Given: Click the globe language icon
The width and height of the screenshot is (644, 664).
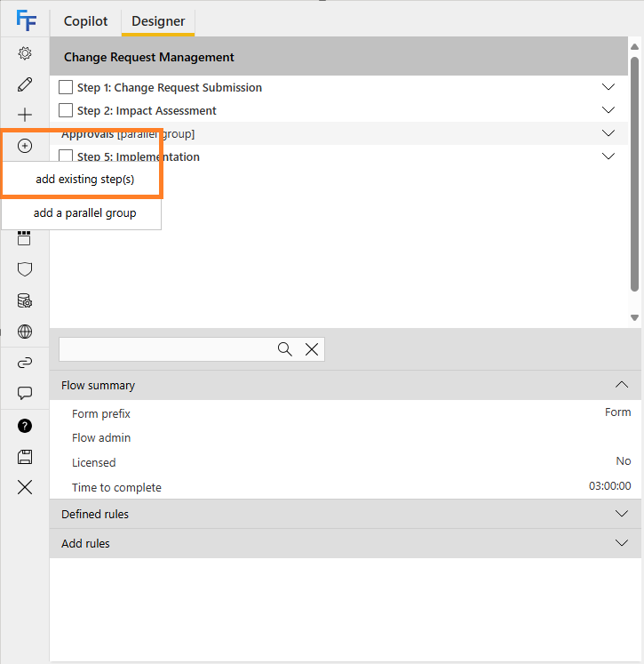Looking at the screenshot, I should pos(25,332).
